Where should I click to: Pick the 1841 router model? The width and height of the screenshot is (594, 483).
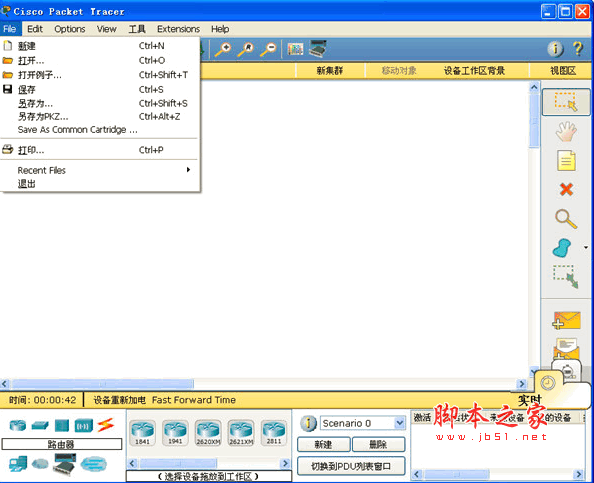[x=142, y=433]
